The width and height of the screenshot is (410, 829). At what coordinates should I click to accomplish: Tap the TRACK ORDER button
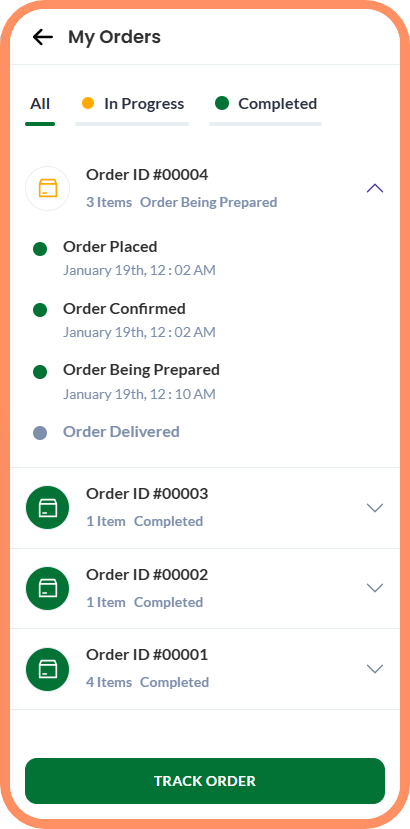[205, 781]
